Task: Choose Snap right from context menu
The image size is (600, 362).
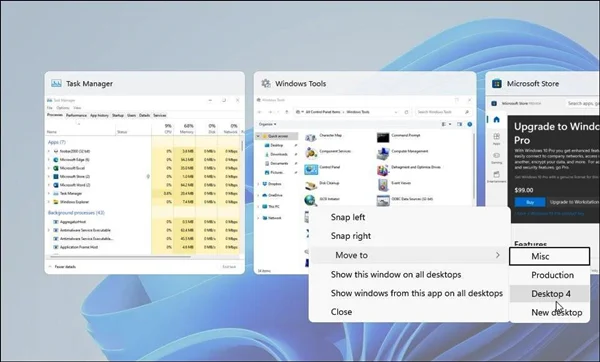Action: pos(351,236)
